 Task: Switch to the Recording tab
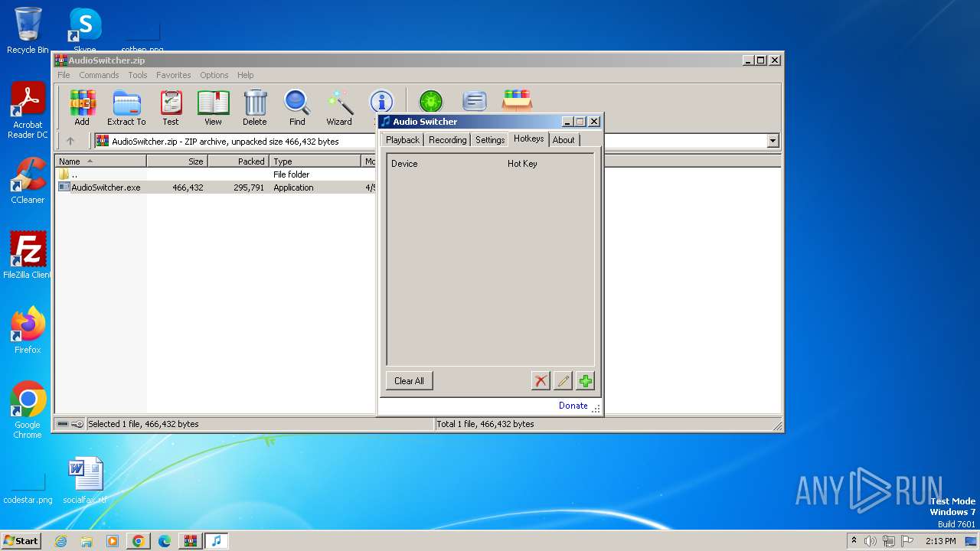tap(448, 140)
